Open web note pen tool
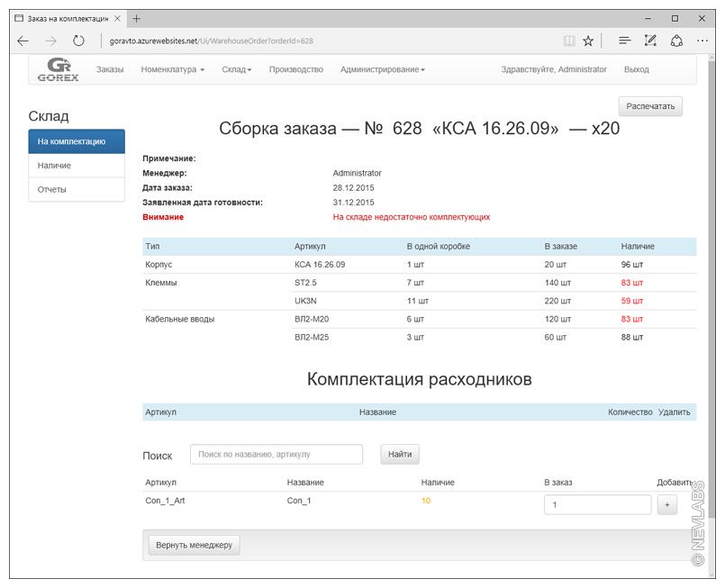Image resolution: width=725 pixels, height=588 pixels. [650, 41]
